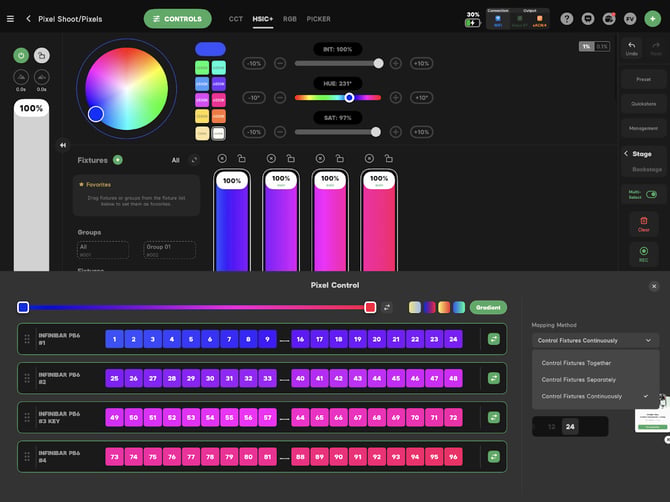Add a fixture with green plus icon
The height and width of the screenshot is (502, 670).
pyautogui.click(x=118, y=160)
